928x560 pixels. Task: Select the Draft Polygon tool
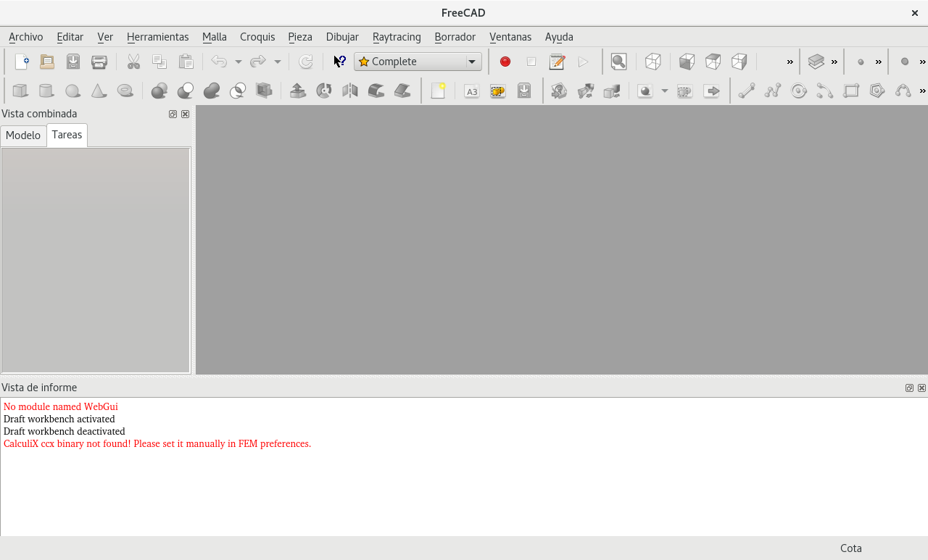click(x=877, y=91)
